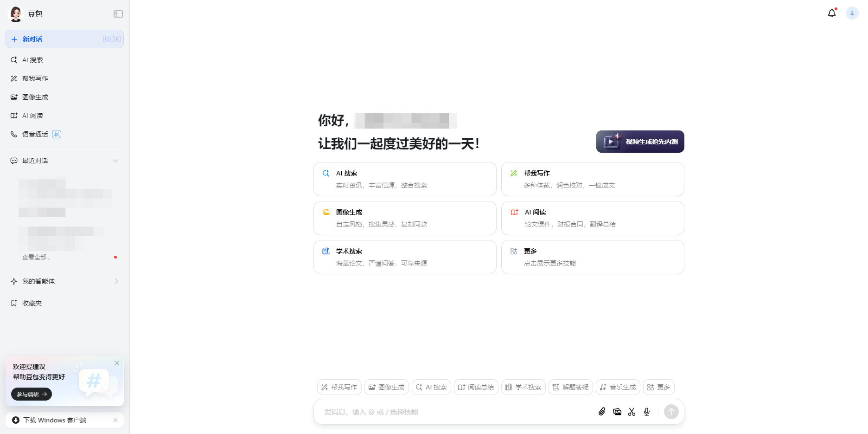Click the image upload icon in the input box
Screen dimensions: 868x434
point(617,412)
